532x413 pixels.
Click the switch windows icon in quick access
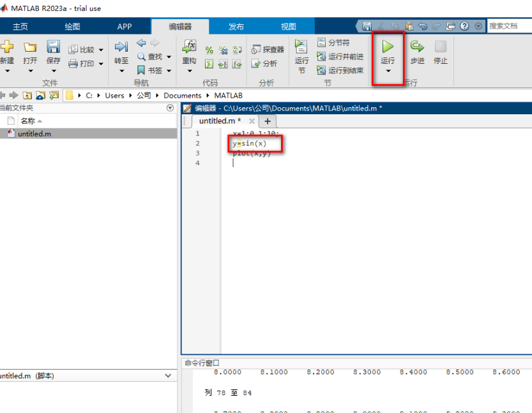(451, 26)
